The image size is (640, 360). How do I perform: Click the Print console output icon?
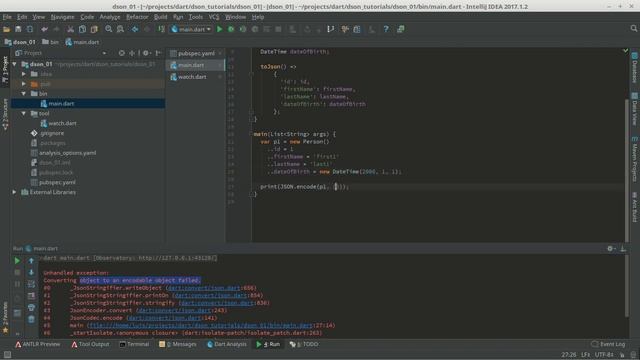(31, 308)
